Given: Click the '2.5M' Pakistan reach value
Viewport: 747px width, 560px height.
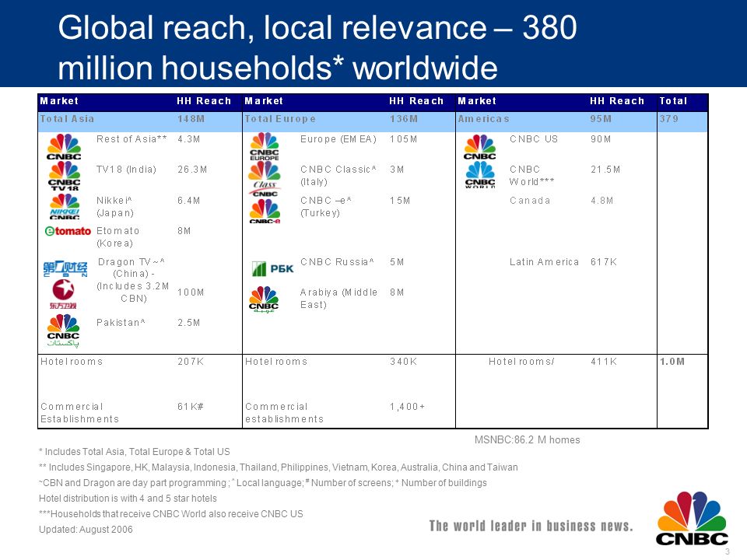Looking at the screenshot, I should click(188, 323).
